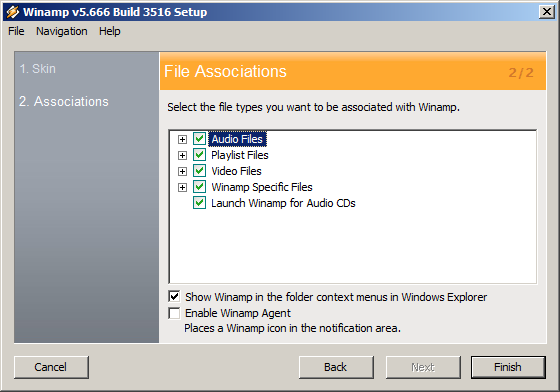560x392 pixels.
Task: Open the File menu
Action: [x=16, y=31]
